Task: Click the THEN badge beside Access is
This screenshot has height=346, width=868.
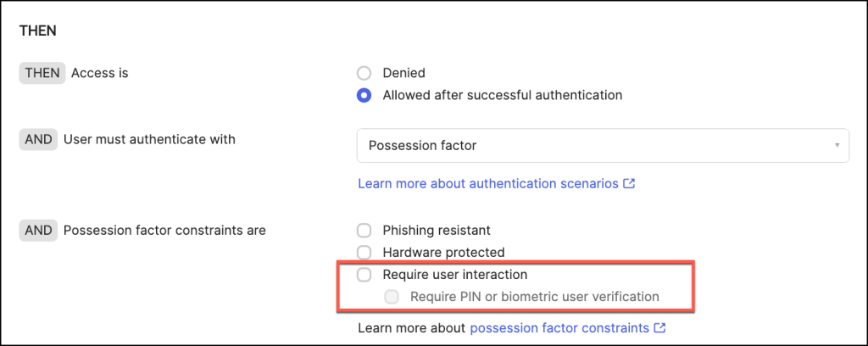Action: click(x=42, y=73)
